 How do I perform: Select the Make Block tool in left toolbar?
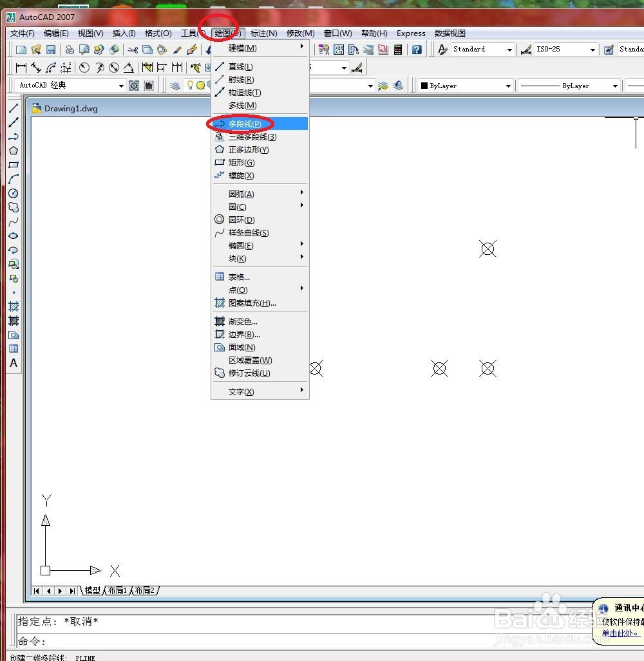14,279
